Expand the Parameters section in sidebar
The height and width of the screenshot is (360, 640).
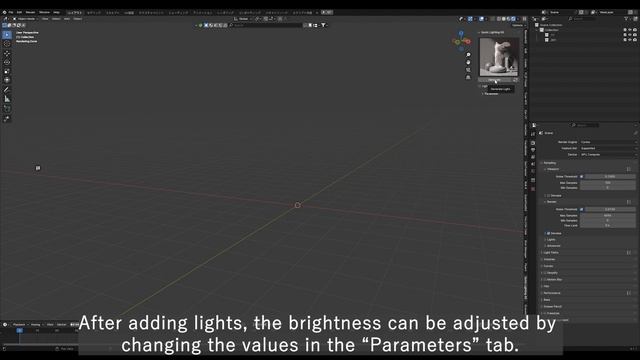pyautogui.click(x=491, y=94)
